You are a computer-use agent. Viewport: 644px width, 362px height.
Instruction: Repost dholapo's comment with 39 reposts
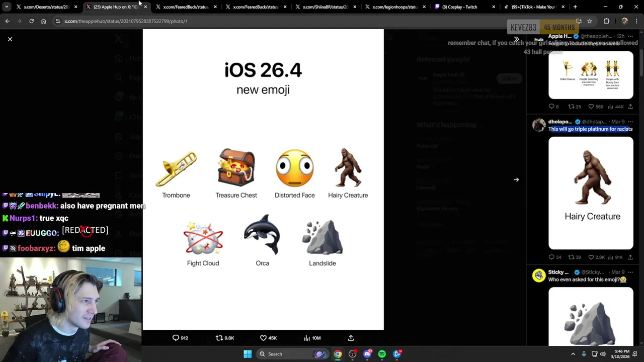point(574,257)
